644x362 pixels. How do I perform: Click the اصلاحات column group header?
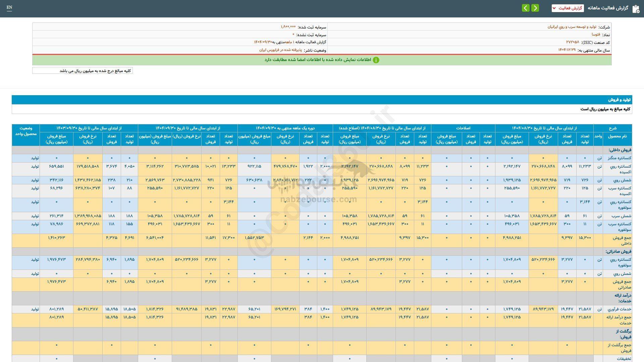click(463, 128)
